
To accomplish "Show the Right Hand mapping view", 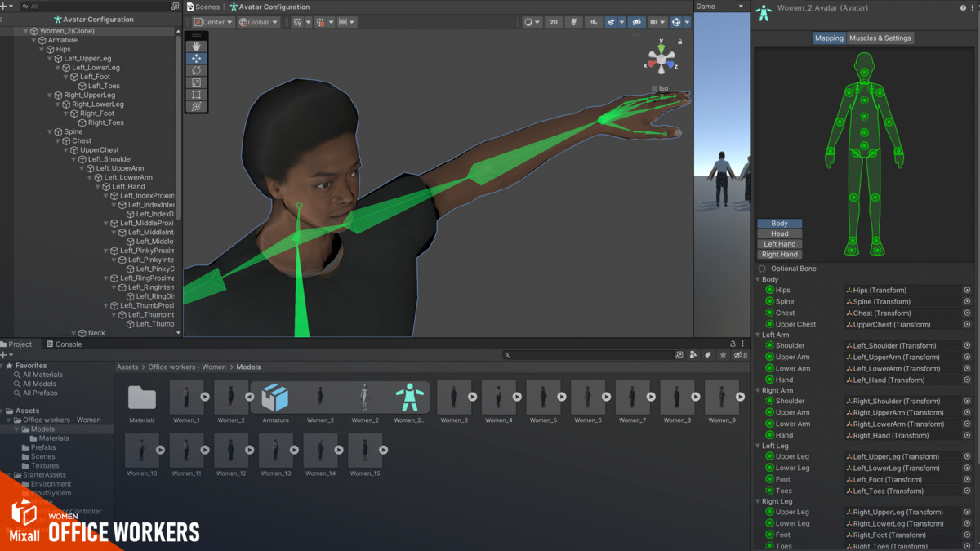I will pos(780,254).
